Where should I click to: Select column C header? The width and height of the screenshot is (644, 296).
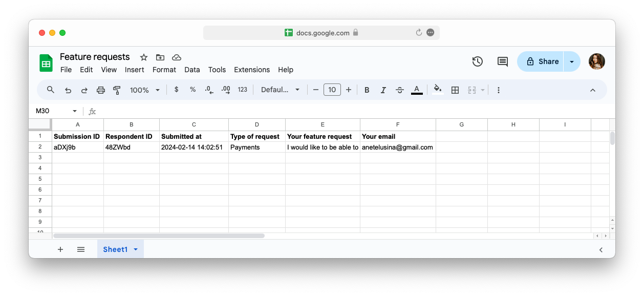click(x=194, y=124)
